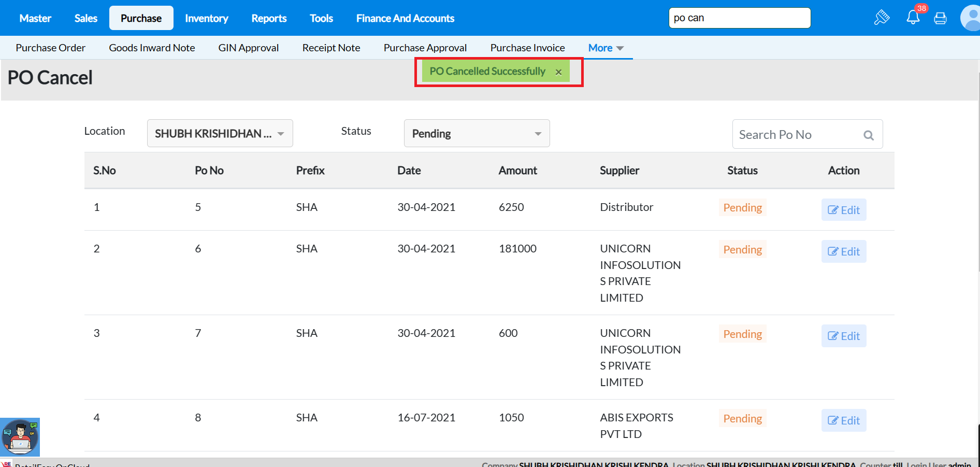
Task: Edit the ABIS EXPORTS PO row
Action: (843, 420)
